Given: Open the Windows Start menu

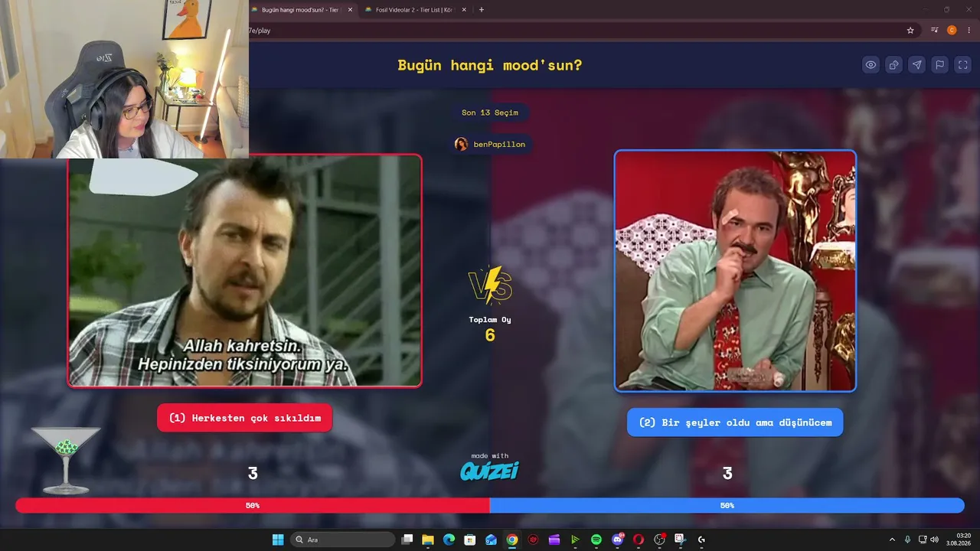Looking at the screenshot, I should click(278, 540).
